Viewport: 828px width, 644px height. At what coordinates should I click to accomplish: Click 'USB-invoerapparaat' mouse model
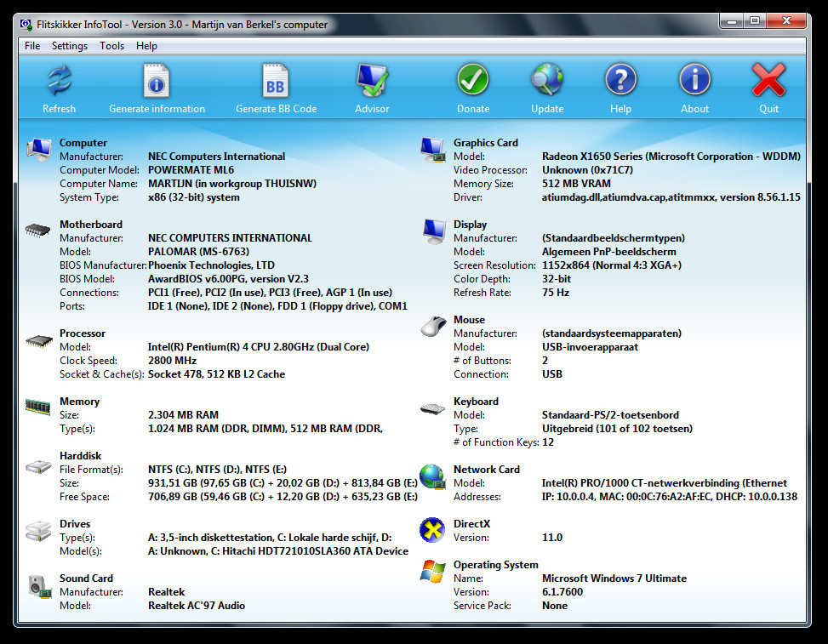(x=590, y=347)
